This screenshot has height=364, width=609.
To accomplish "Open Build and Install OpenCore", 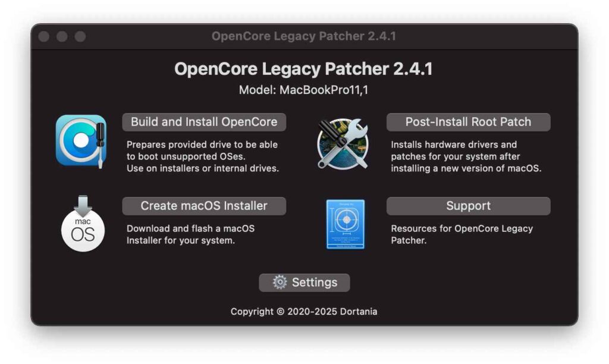I will (x=204, y=122).
